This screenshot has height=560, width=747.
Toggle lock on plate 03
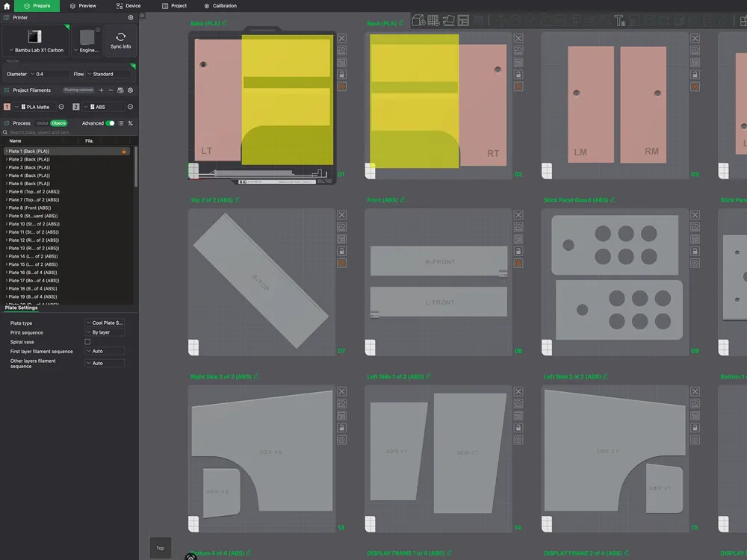695,74
